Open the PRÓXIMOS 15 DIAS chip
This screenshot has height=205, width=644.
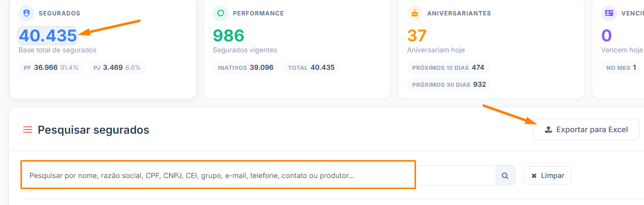point(448,67)
